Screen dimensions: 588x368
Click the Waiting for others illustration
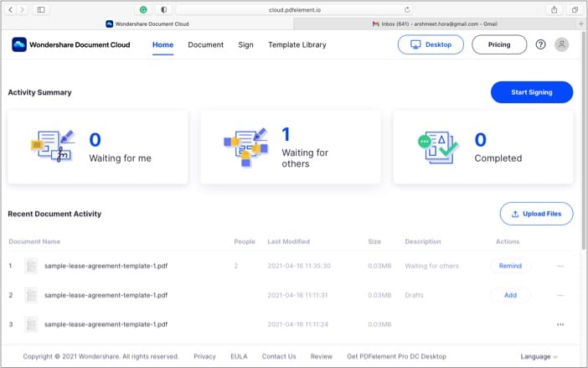tap(245, 147)
